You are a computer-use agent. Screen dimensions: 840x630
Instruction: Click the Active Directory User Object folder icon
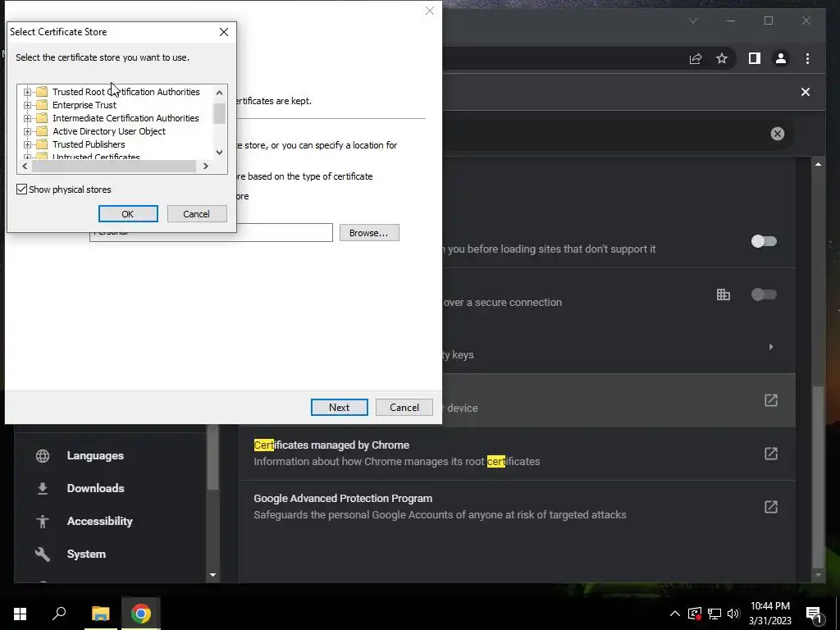(x=42, y=131)
